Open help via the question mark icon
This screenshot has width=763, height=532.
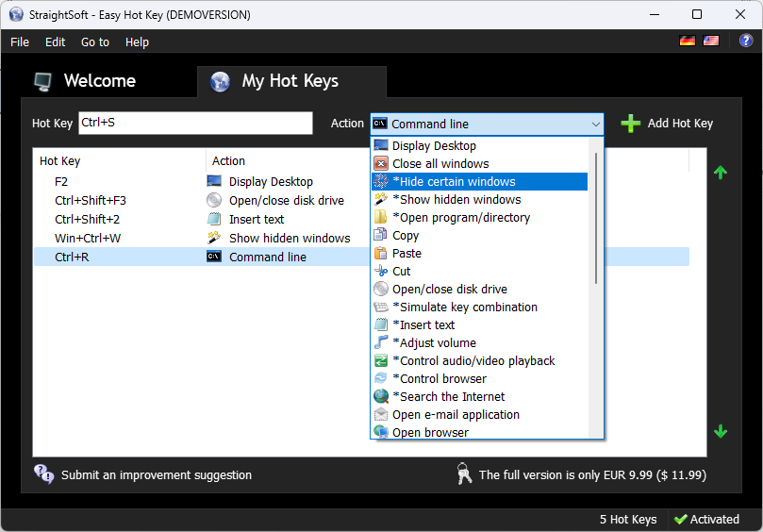tap(746, 41)
